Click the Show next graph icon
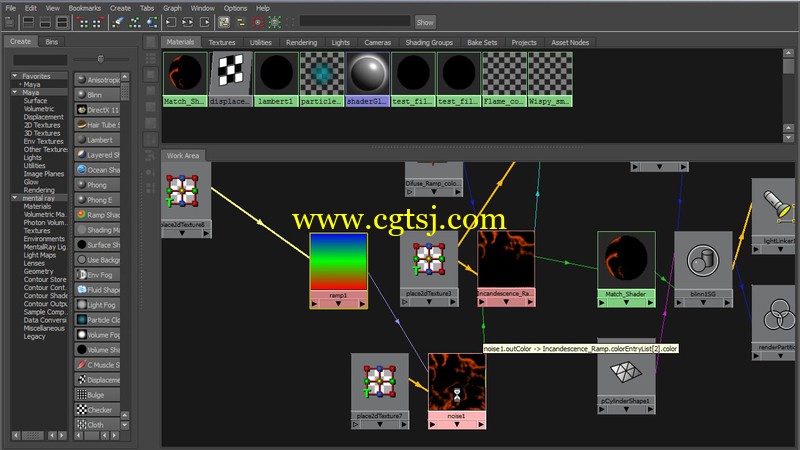The width and height of the screenshot is (800, 450). [98, 22]
